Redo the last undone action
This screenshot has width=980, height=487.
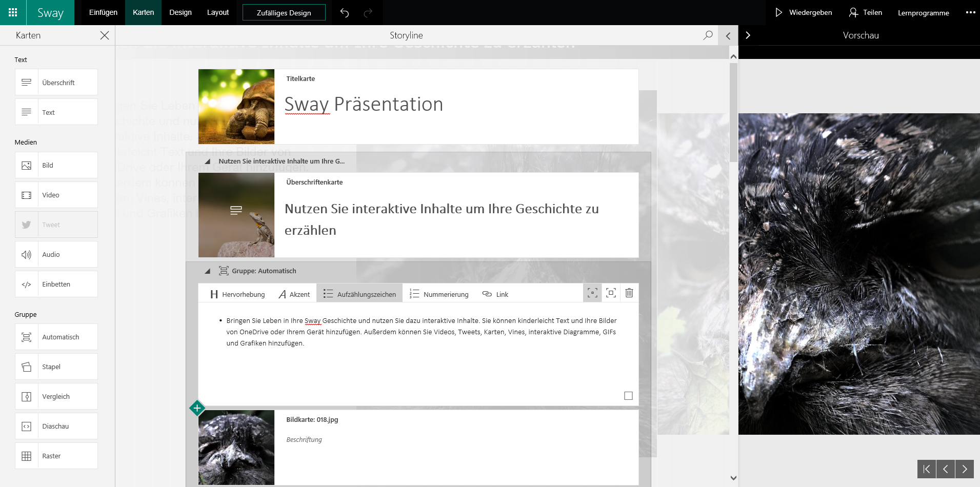coord(368,13)
